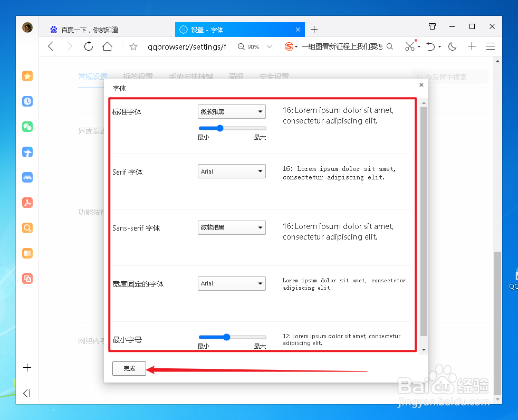Click the page scrollbar up arrow
518x420 pixels.
(497, 61)
